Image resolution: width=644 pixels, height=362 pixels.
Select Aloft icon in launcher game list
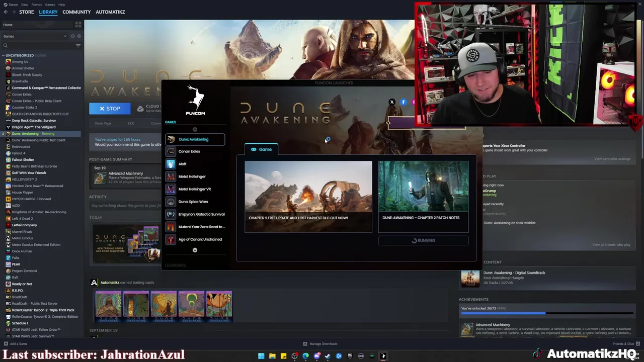(171, 164)
